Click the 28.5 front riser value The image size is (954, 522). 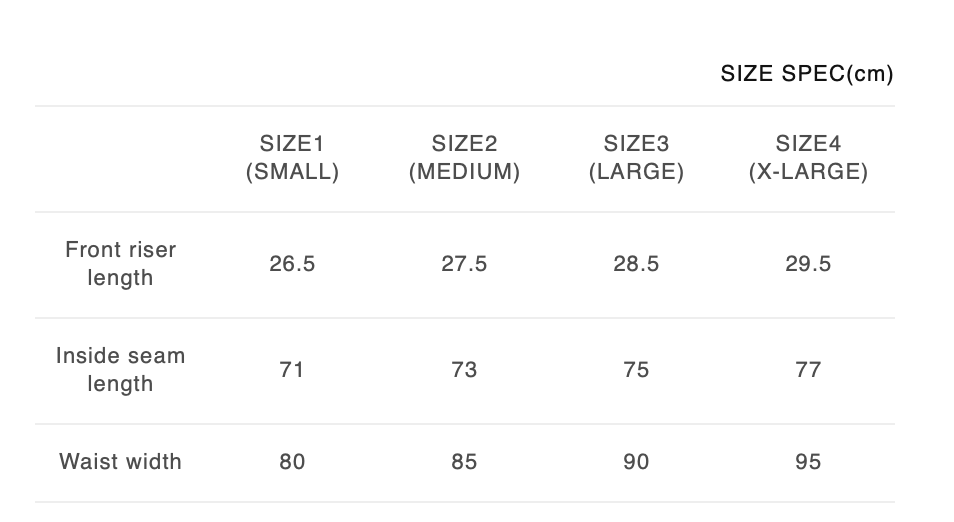click(x=636, y=264)
